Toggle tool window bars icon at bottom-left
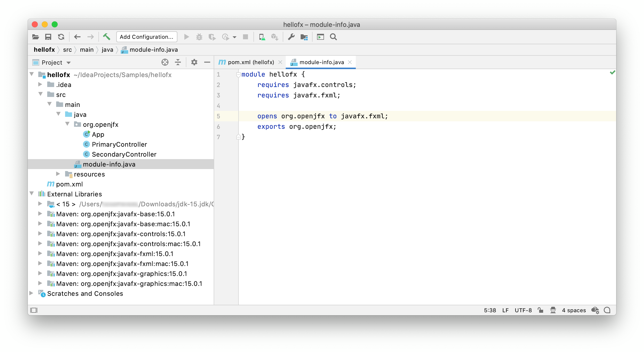644x352 pixels. (34, 310)
